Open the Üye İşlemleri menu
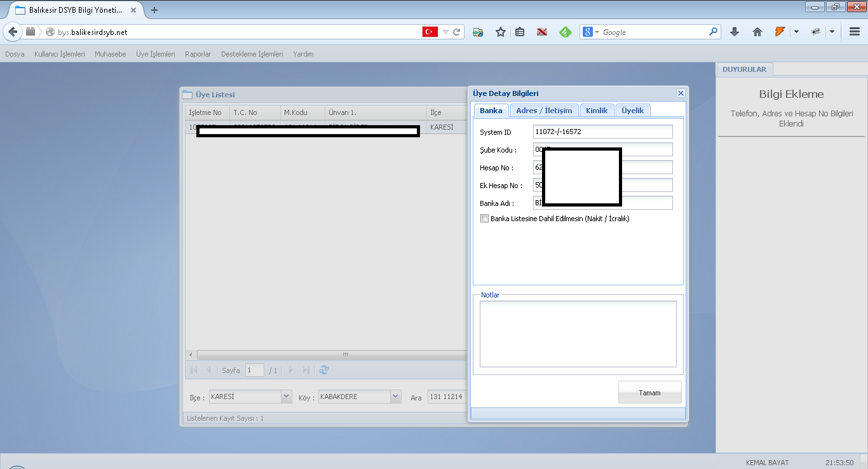The image size is (868, 469). [x=155, y=54]
